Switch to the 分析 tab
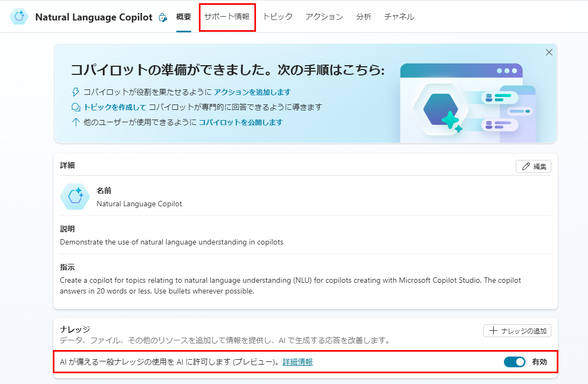 click(364, 17)
